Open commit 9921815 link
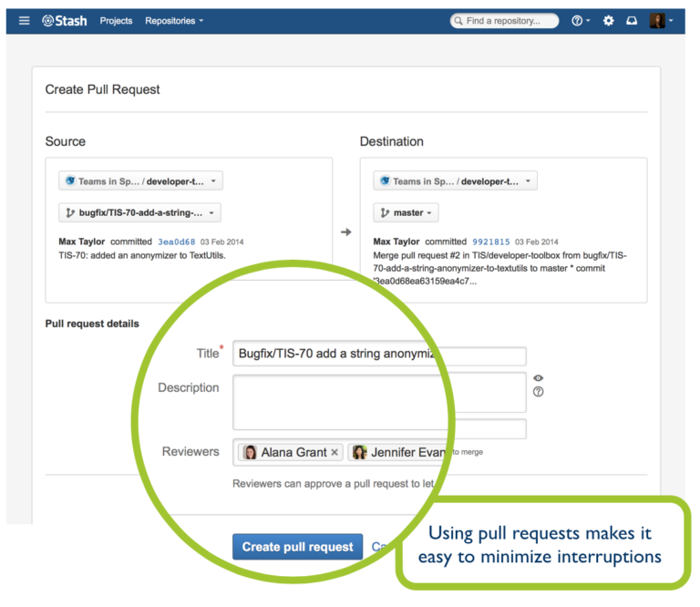700x607 pixels. [x=491, y=242]
